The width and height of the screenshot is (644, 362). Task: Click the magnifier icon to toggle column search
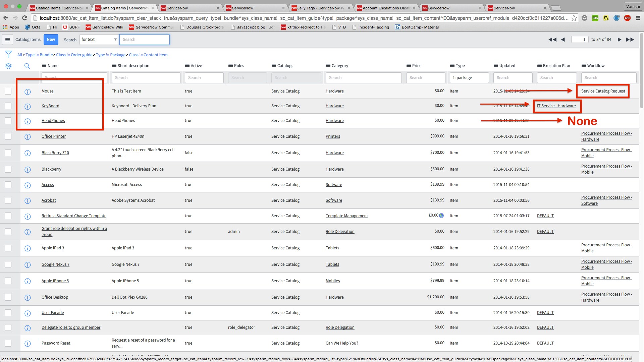tap(27, 66)
